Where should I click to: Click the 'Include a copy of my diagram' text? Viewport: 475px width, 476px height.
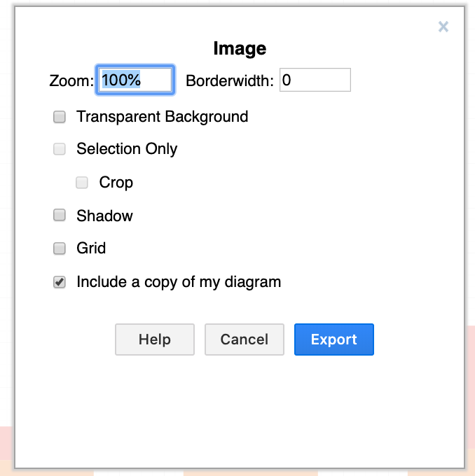coord(179,282)
